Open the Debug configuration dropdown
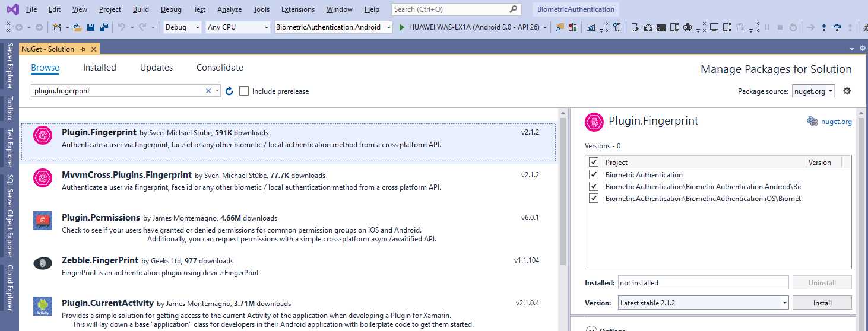868x331 pixels. point(182,27)
